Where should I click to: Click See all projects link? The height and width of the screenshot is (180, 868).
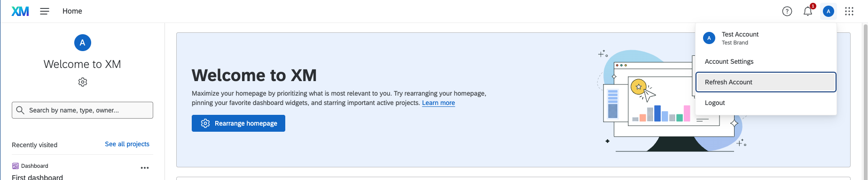pos(127,144)
